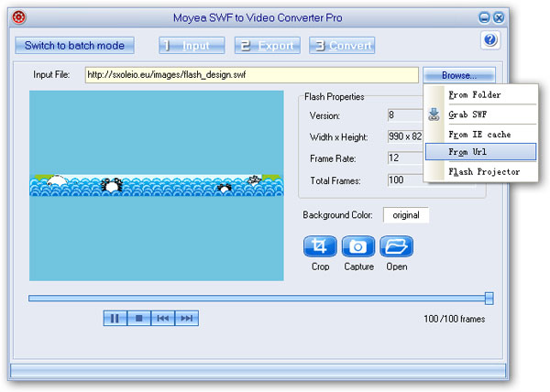Click the Width x Height value field
The image size is (550, 392).
405,136
